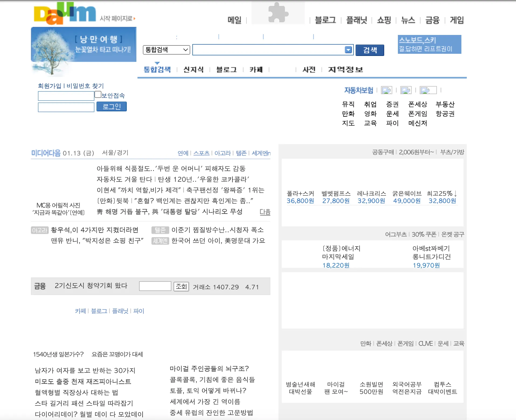Click the 검색 search button
This screenshot has height=420, width=516.
370,50
